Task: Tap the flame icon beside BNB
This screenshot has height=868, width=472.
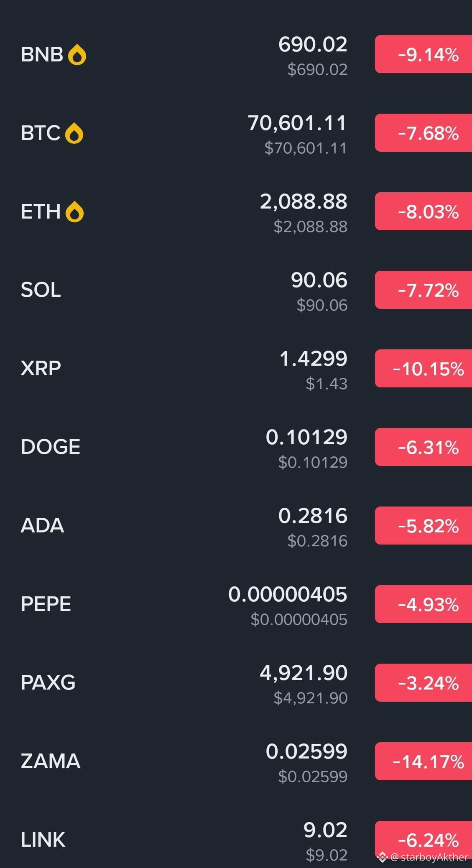Action: pyautogui.click(x=77, y=55)
